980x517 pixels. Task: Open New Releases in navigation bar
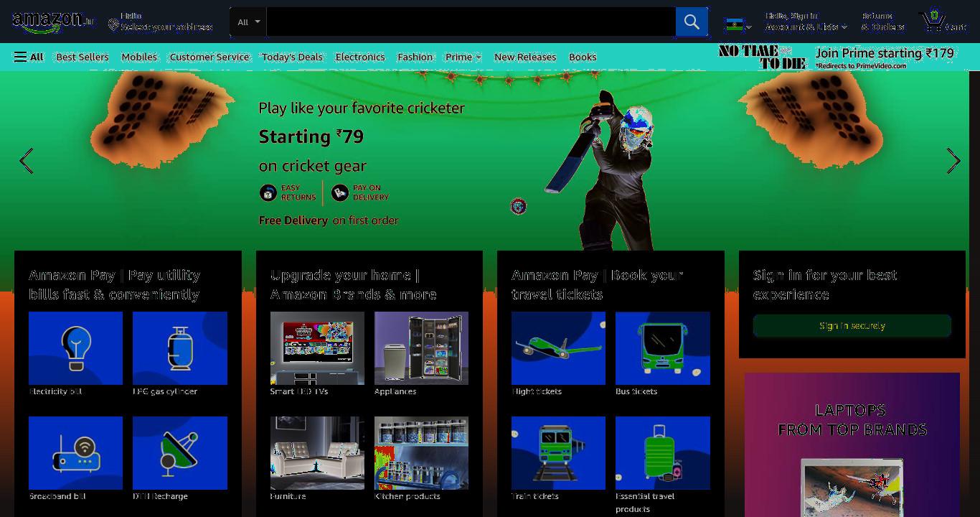coord(525,57)
